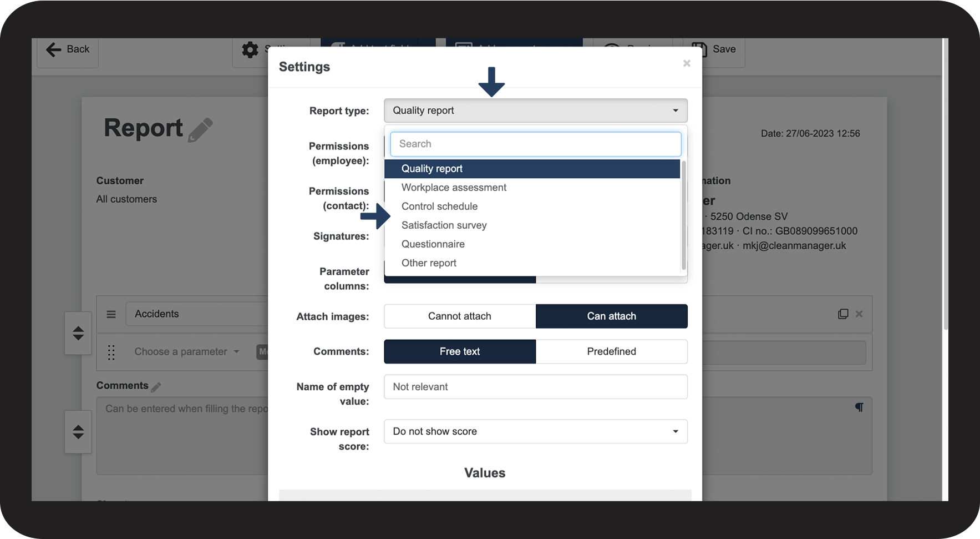The height and width of the screenshot is (539, 980).
Task: Click the "Date: 27/06-2023 12:56" text
Action: pos(810,134)
